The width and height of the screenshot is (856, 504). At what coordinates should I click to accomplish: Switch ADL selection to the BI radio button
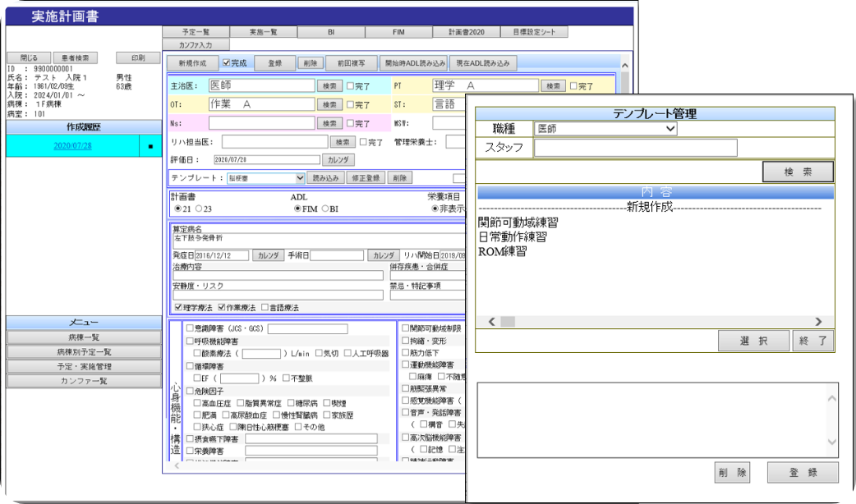click(x=324, y=208)
